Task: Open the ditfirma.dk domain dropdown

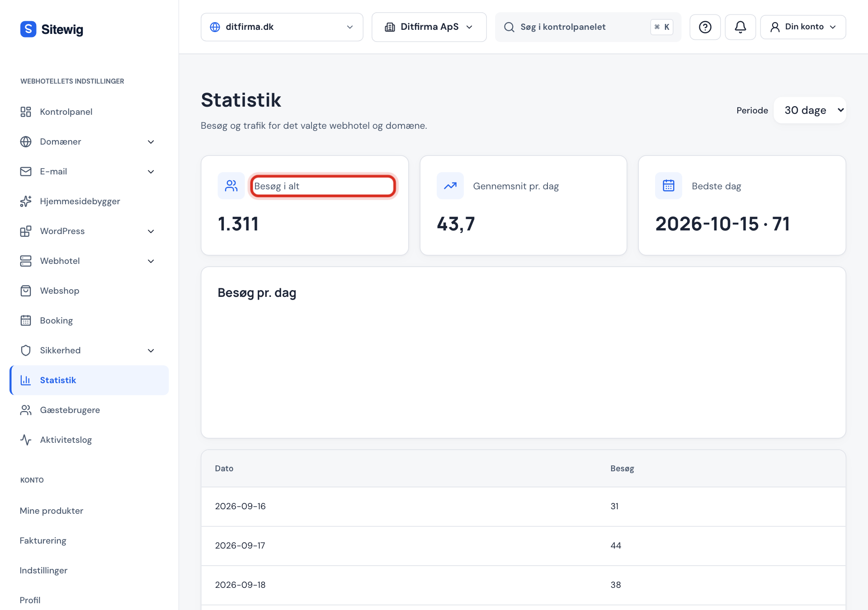Action: [x=282, y=27]
